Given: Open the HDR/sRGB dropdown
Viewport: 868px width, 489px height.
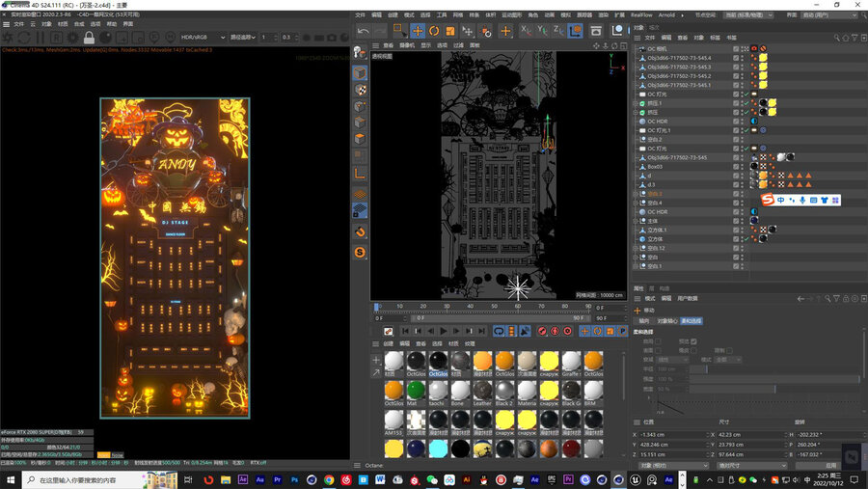Looking at the screenshot, I should [203, 37].
